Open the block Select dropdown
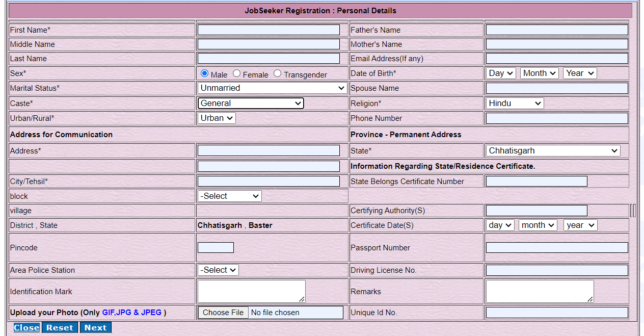 pos(229,196)
